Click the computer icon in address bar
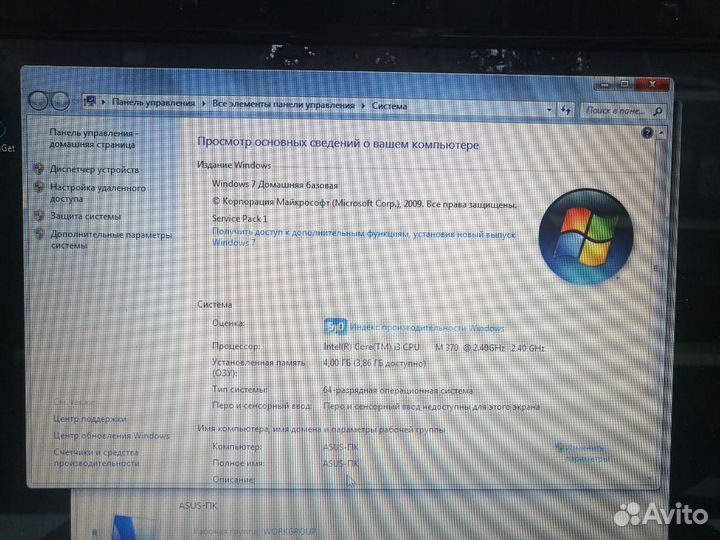Viewport: 720px width, 540px height. (90, 101)
